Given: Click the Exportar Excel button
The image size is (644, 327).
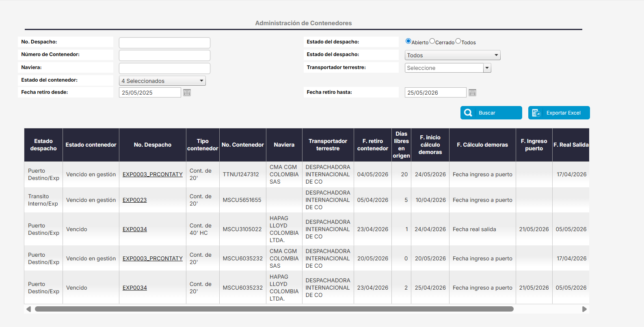Looking at the screenshot, I should (x=559, y=113).
